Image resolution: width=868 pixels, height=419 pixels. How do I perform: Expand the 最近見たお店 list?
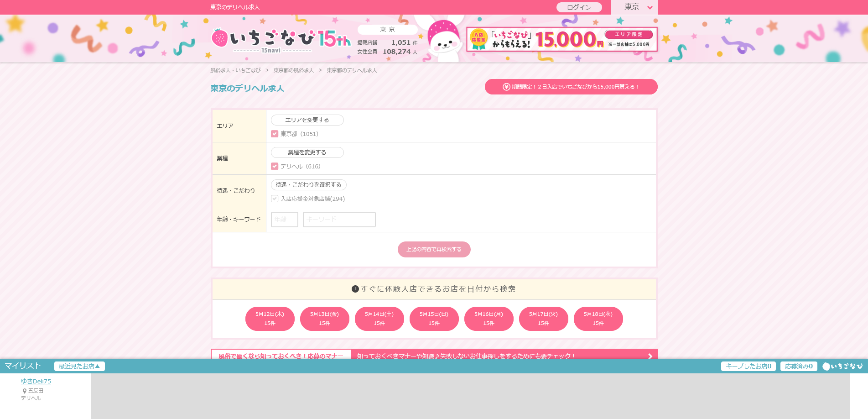[x=79, y=366]
